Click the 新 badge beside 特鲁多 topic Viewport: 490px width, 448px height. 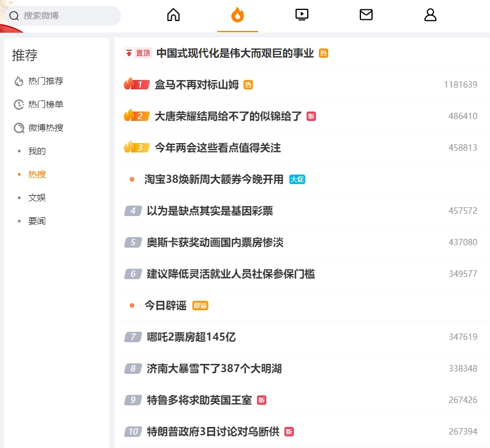(262, 400)
